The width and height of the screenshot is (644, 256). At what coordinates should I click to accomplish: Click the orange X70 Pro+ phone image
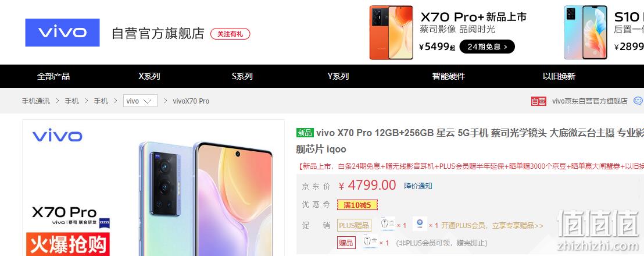(391, 33)
